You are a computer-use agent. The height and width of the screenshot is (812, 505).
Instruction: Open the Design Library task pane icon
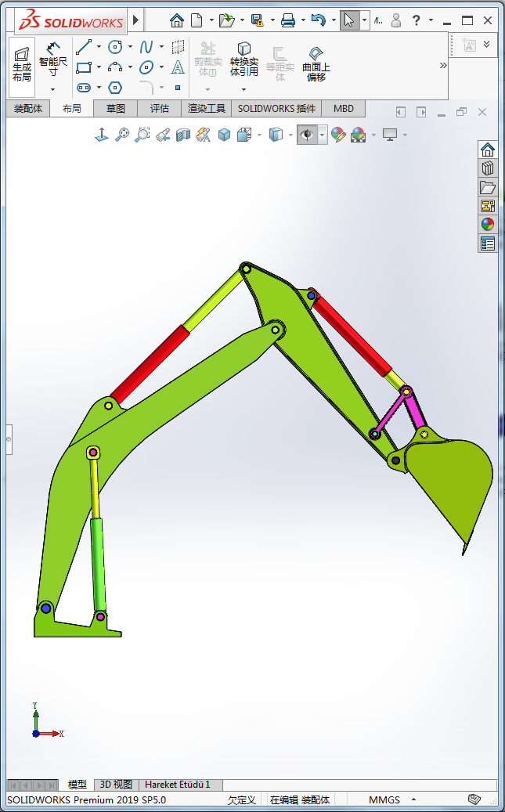(x=488, y=168)
